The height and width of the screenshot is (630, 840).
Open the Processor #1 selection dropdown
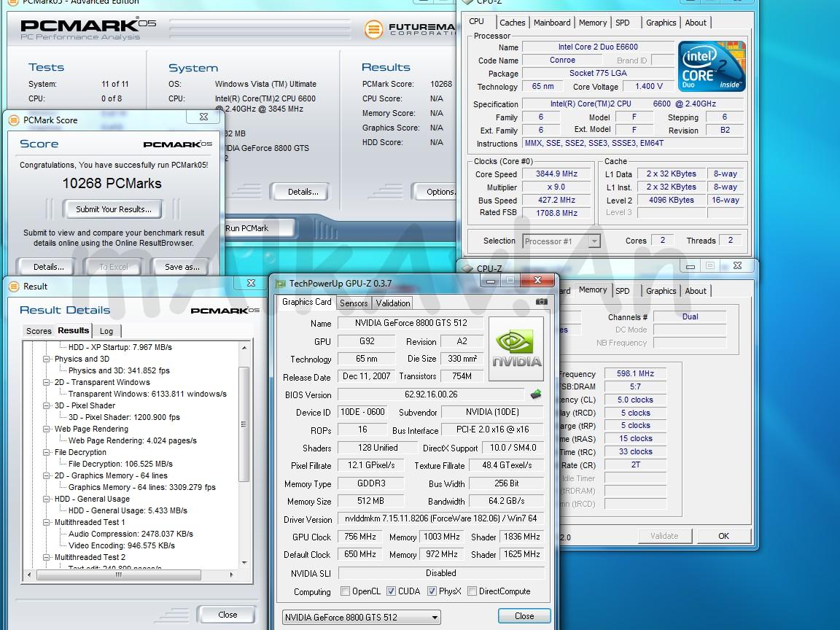click(x=561, y=241)
